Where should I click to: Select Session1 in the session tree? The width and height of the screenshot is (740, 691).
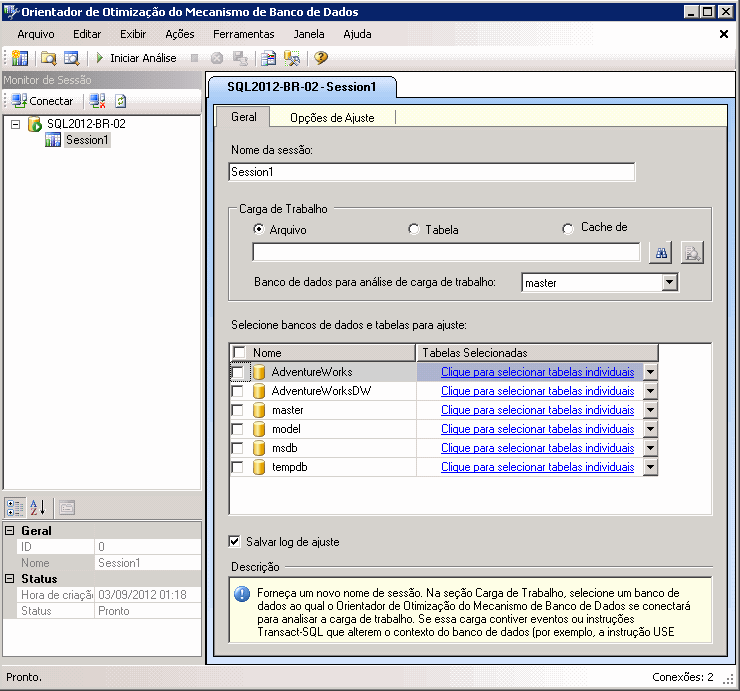pyautogui.click(x=87, y=140)
